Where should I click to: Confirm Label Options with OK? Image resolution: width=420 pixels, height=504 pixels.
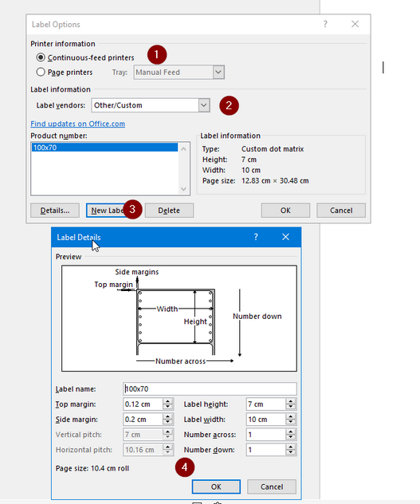pos(285,211)
